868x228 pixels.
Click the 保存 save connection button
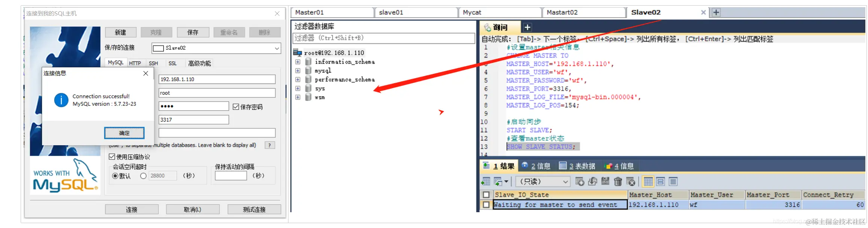193,32
